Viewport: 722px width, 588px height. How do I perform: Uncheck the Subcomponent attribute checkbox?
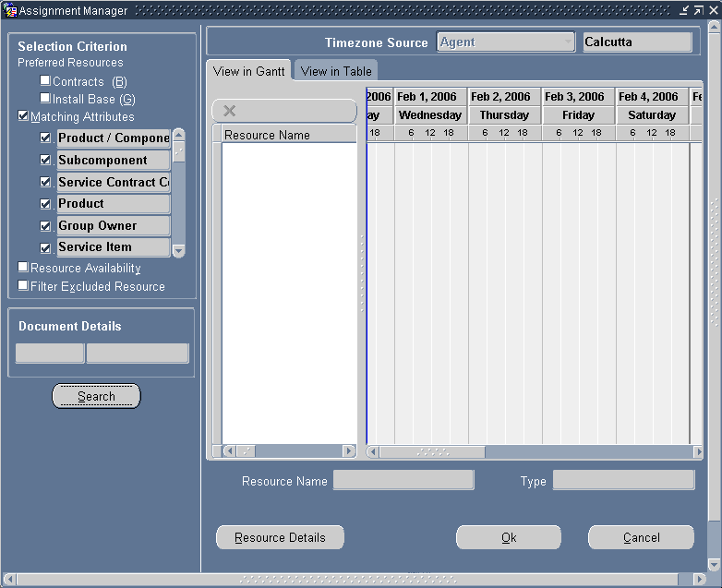click(x=45, y=160)
